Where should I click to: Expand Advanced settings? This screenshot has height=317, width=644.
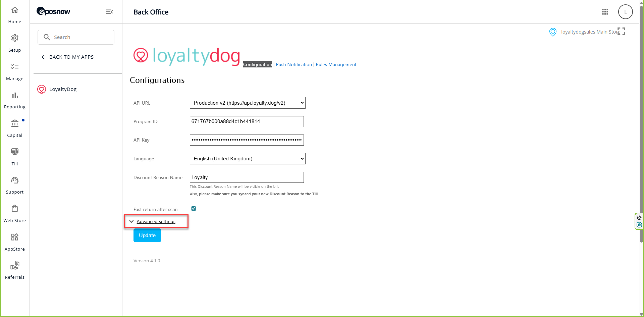pos(156,221)
